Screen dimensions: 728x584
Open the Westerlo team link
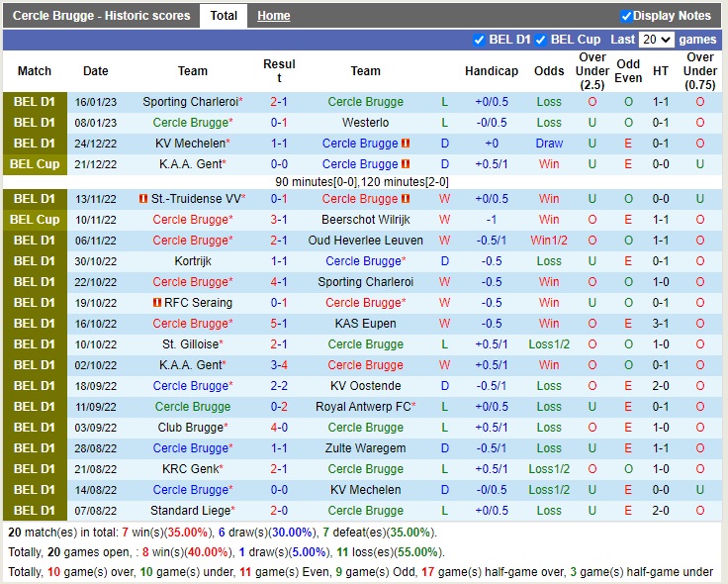tap(365, 123)
